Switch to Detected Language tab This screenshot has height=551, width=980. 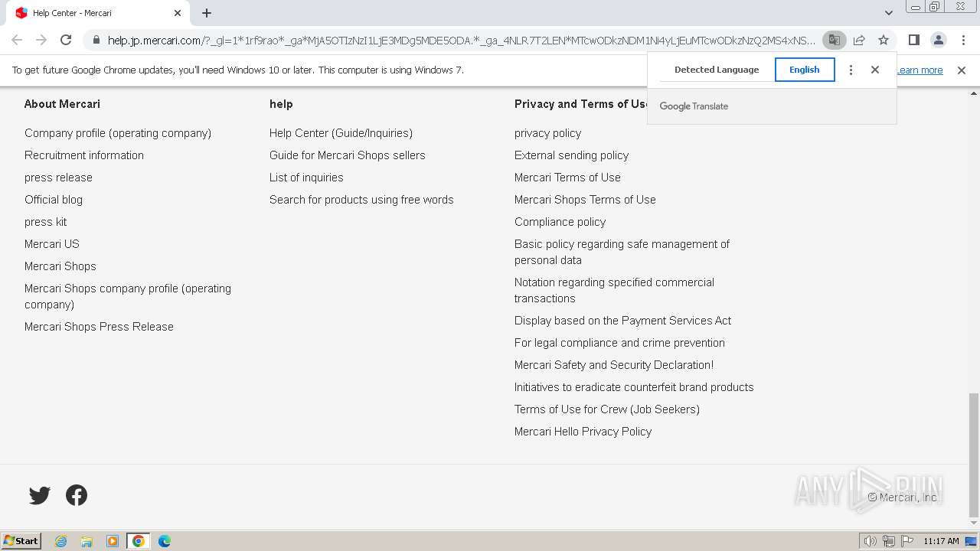[x=716, y=70]
